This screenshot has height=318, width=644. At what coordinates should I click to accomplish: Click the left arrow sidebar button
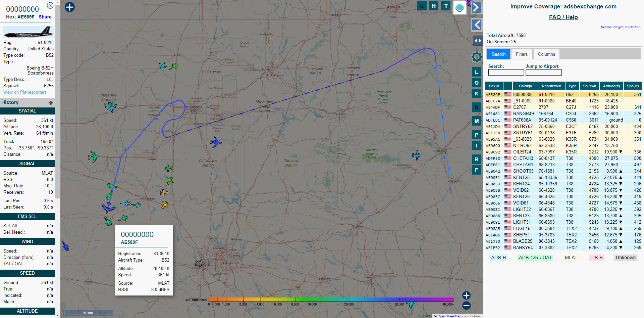(477, 25)
